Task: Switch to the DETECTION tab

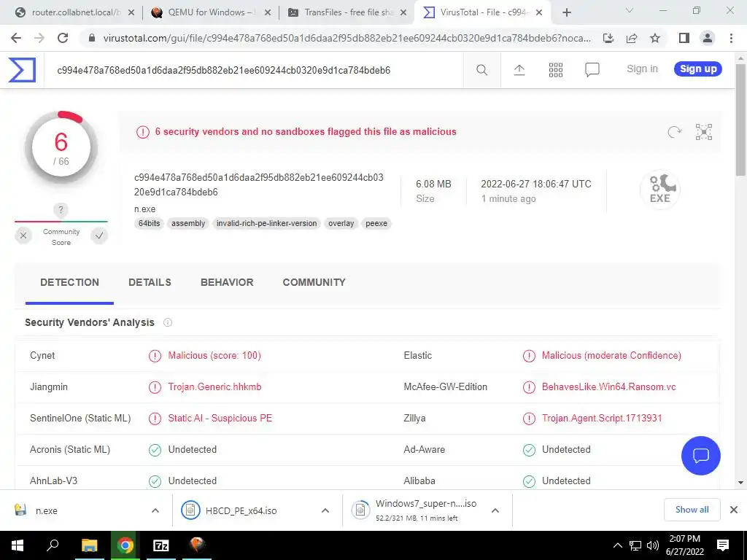Action: point(69,282)
